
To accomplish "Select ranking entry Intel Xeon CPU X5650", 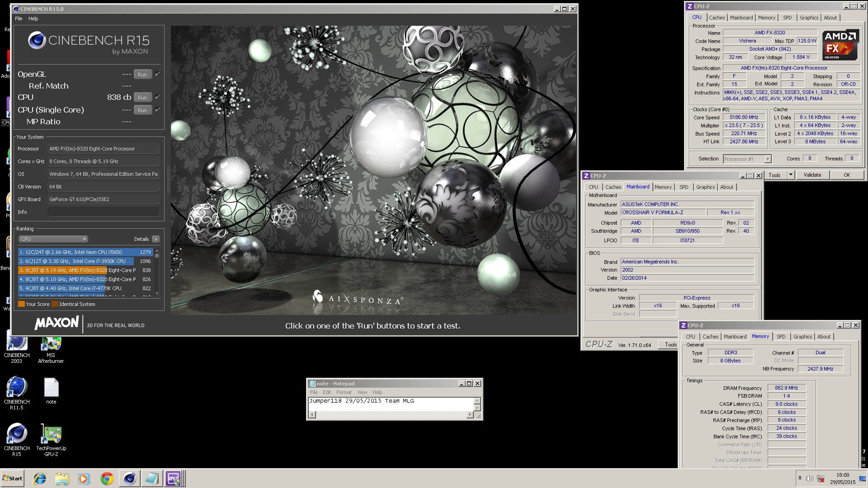I will point(85,252).
